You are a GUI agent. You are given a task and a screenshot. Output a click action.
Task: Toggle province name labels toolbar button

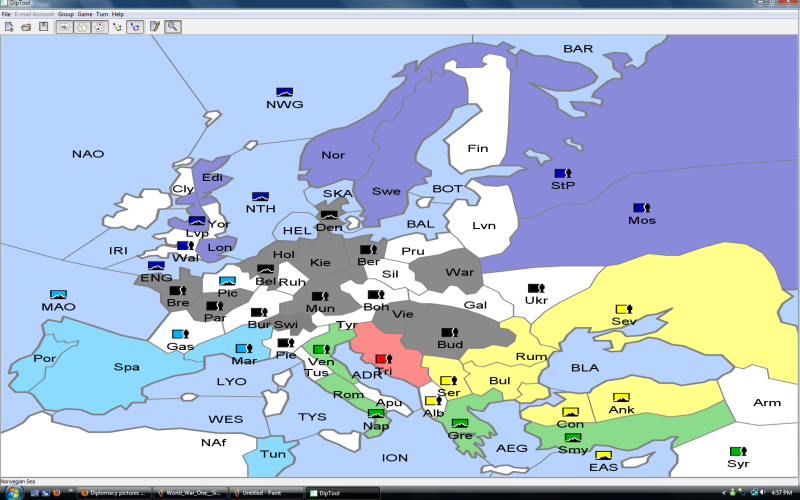point(63,26)
